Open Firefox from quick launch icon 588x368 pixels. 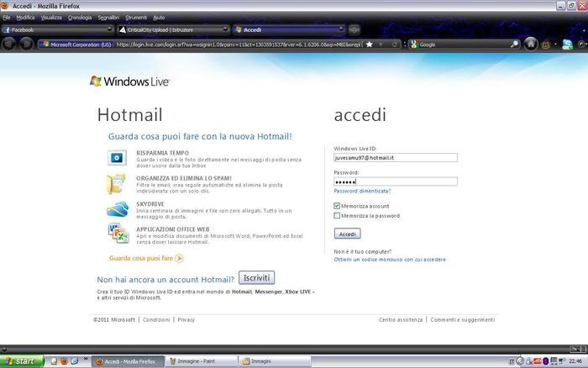[x=64, y=361]
